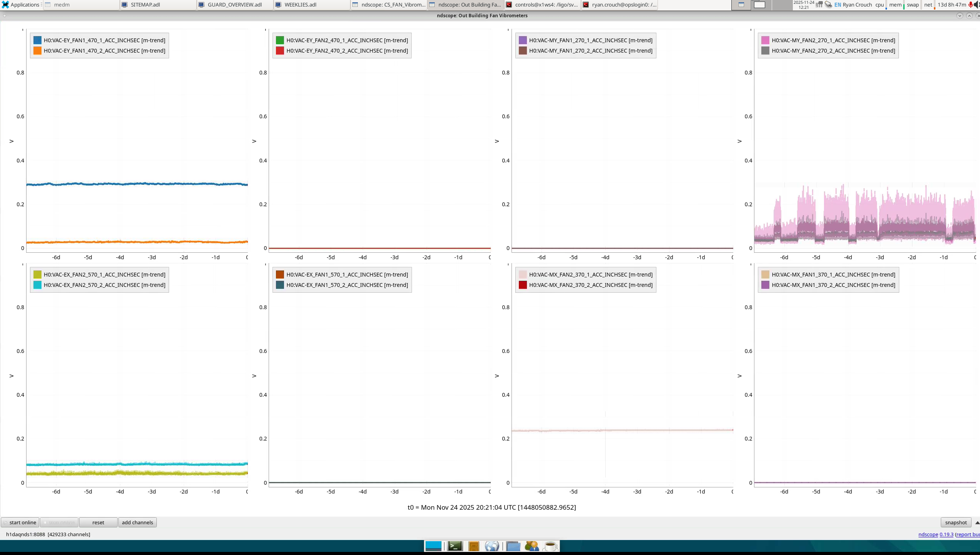This screenshot has height=555, width=980.
Task: Click the coffee cup dock icon
Action: tap(551, 546)
